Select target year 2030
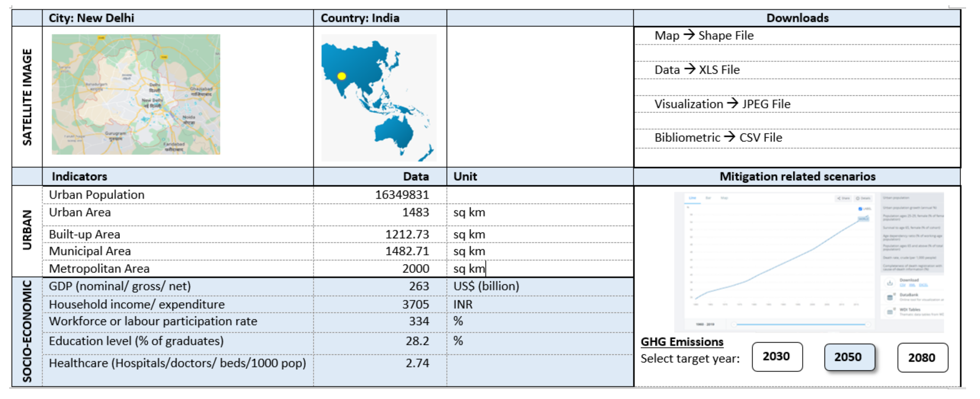This screenshot has width=980, height=399. tap(777, 357)
